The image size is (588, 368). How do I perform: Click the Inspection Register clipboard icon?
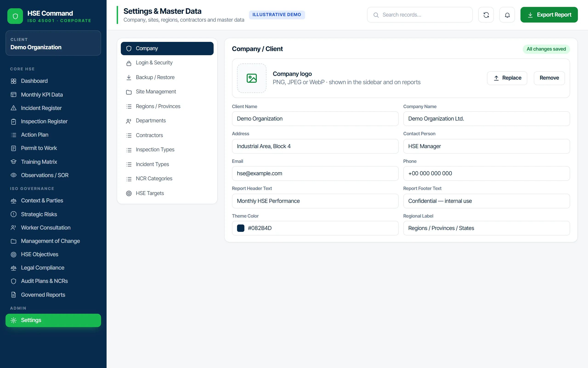[14, 121]
